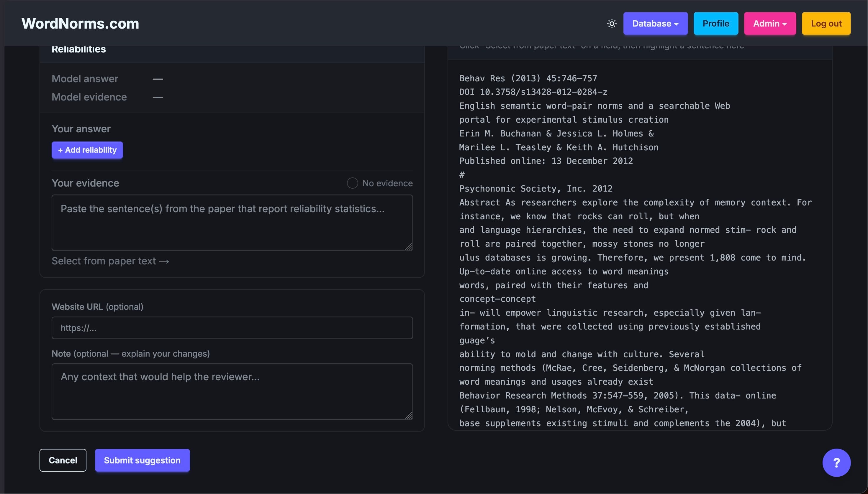The image size is (868, 494).
Task: Click 'English semantic word-pair norms' title line
Action: 595,106
